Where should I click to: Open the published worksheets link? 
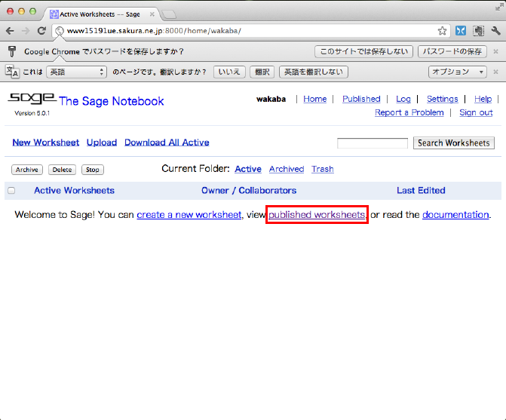317,215
